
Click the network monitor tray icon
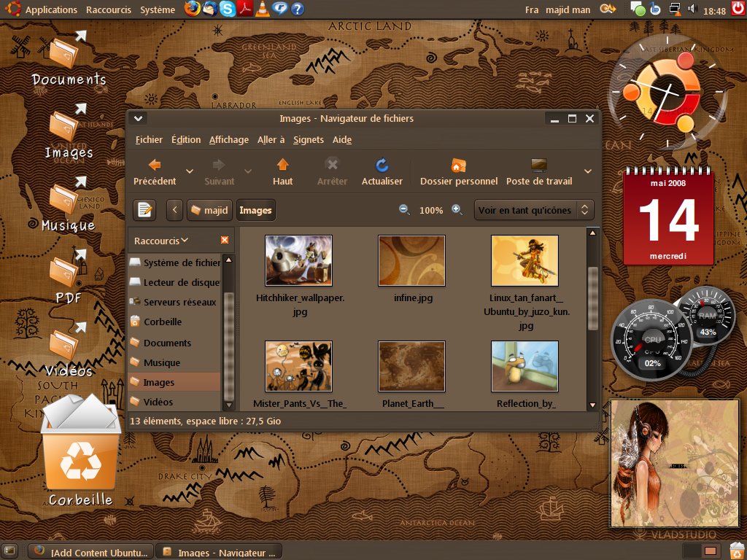[x=674, y=9]
